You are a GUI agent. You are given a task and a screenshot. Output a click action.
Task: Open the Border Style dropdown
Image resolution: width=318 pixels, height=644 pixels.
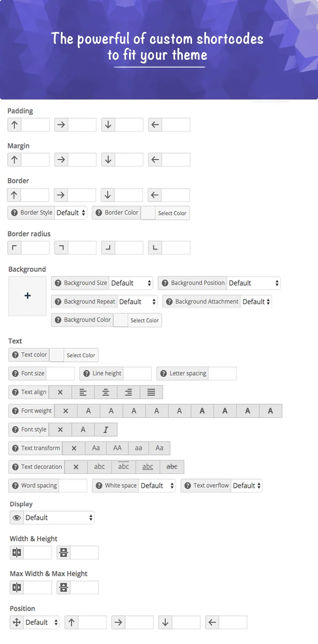point(71,212)
